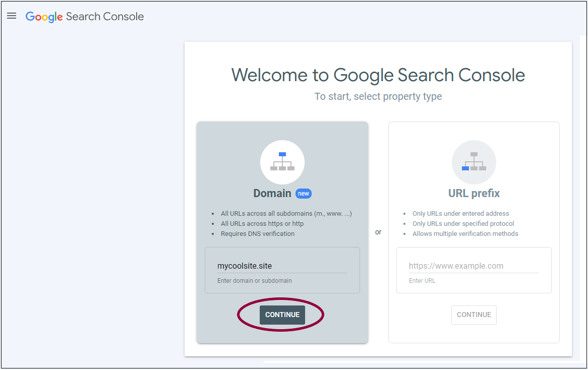Click "To start, select property type" subtitle
The image size is (588, 370).
[x=378, y=97]
